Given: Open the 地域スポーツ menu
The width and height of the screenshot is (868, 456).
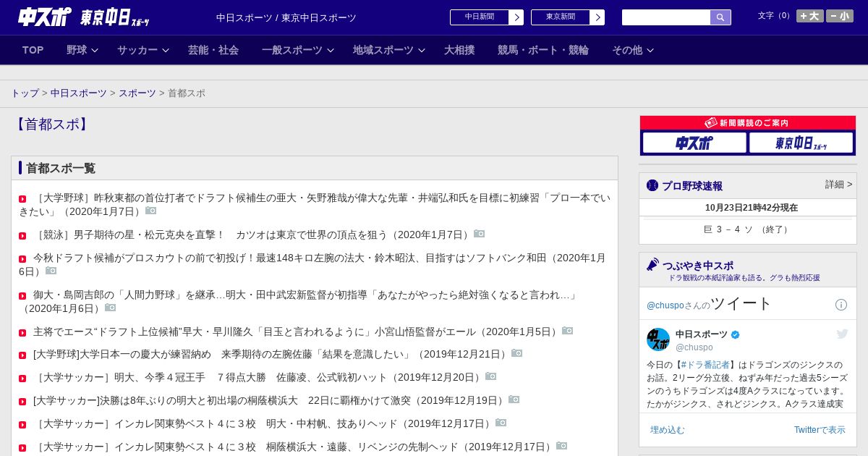Looking at the screenshot, I should point(383,50).
